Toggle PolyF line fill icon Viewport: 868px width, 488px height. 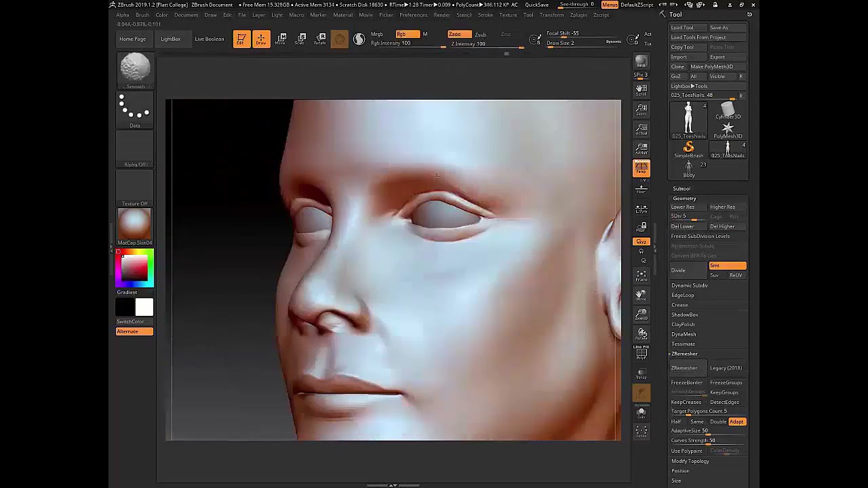click(x=641, y=353)
